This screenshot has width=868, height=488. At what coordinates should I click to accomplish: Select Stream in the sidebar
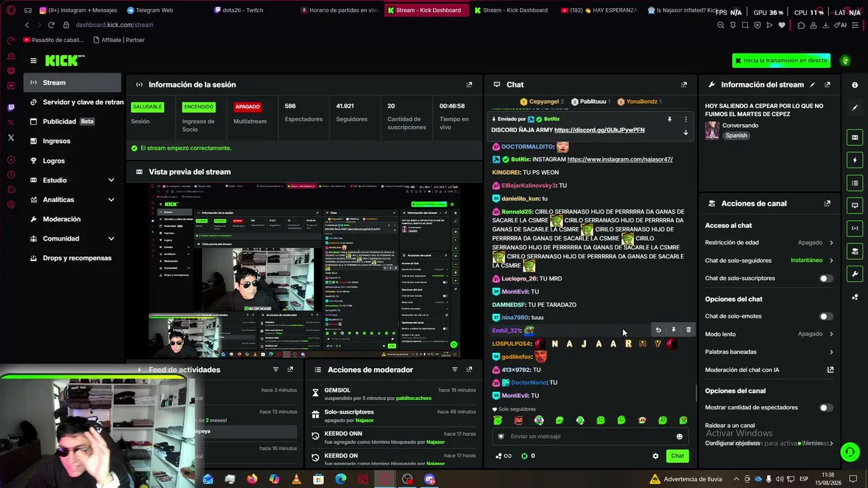click(x=72, y=83)
